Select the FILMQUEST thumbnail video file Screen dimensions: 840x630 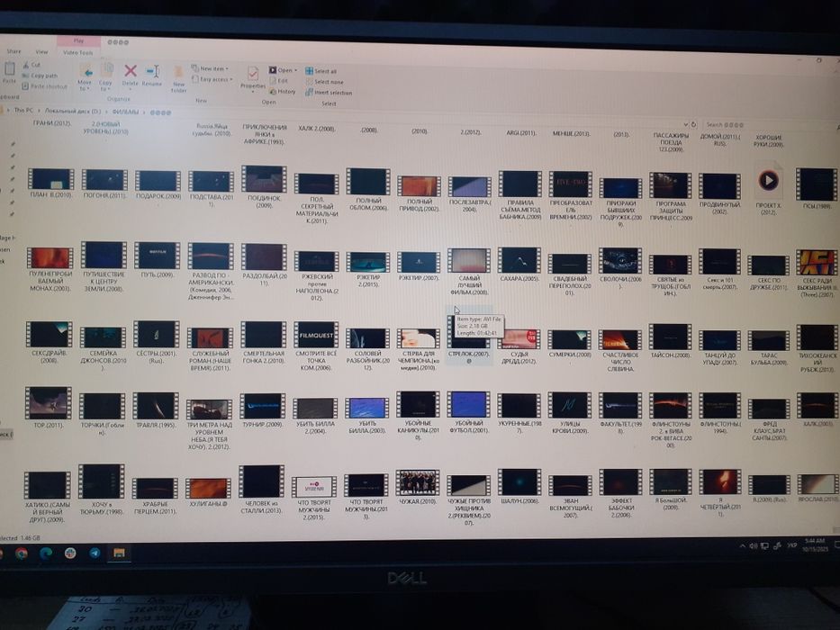pyautogui.click(x=316, y=346)
